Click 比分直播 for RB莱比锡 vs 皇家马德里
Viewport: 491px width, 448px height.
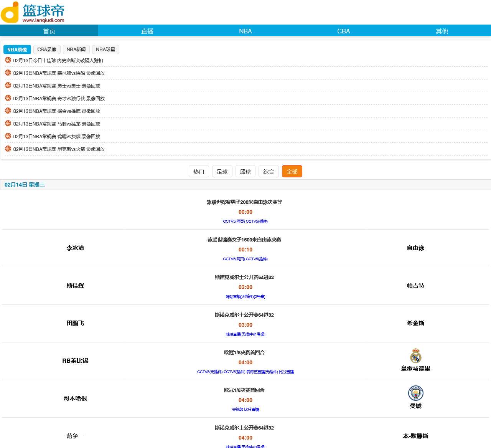(287, 372)
